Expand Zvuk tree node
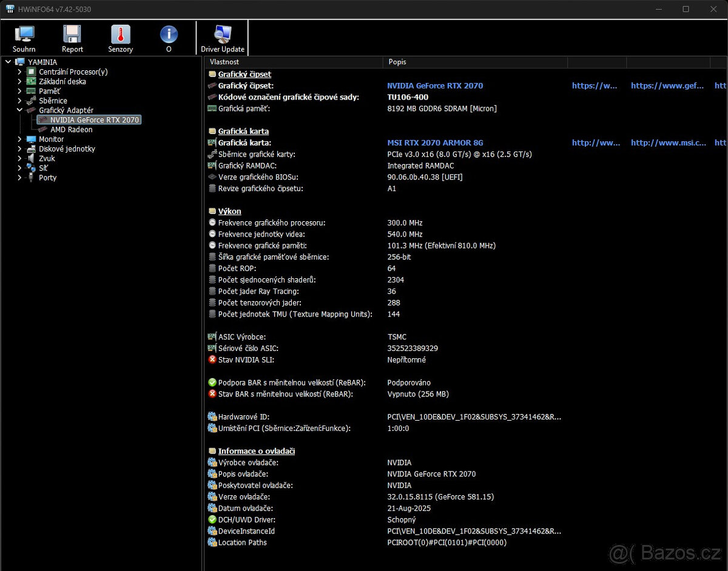The height and width of the screenshot is (571, 728). [x=19, y=158]
